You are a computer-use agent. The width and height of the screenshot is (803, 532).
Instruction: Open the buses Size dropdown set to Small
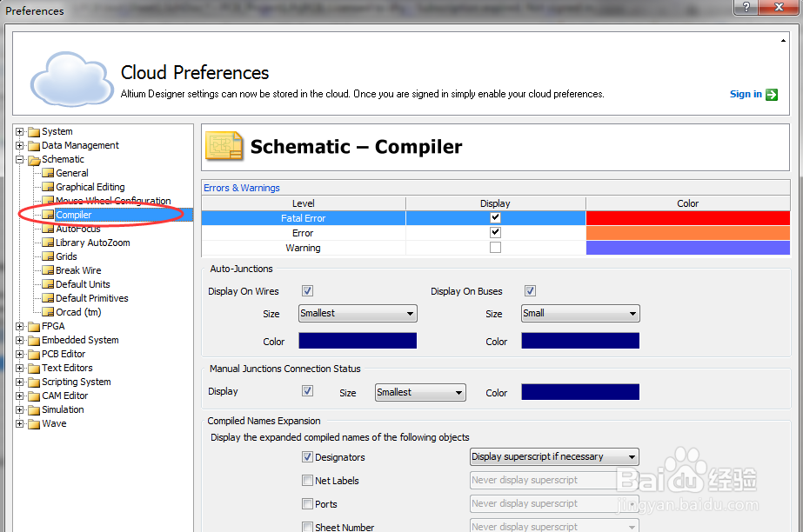pyautogui.click(x=581, y=313)
